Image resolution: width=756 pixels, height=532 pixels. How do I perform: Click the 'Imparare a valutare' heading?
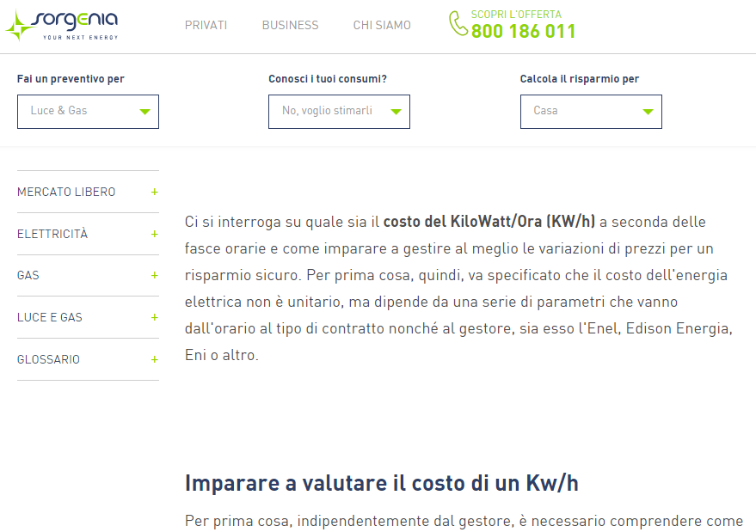coord(381,483)
